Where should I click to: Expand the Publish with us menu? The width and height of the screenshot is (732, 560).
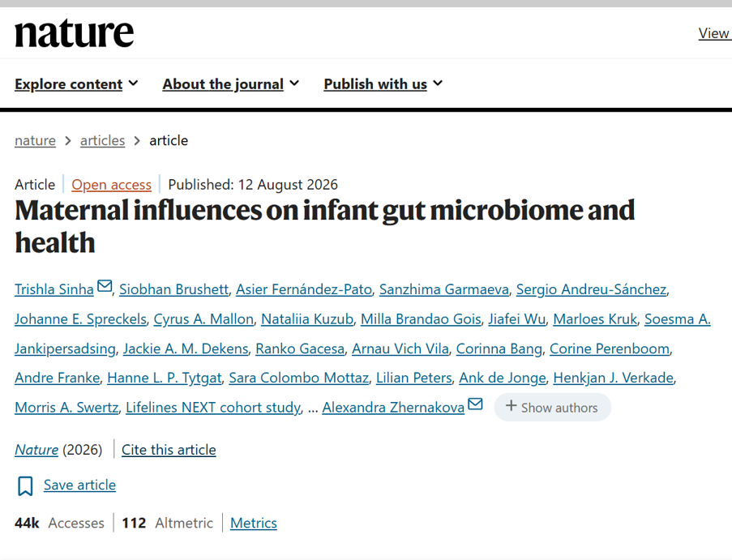383,84
